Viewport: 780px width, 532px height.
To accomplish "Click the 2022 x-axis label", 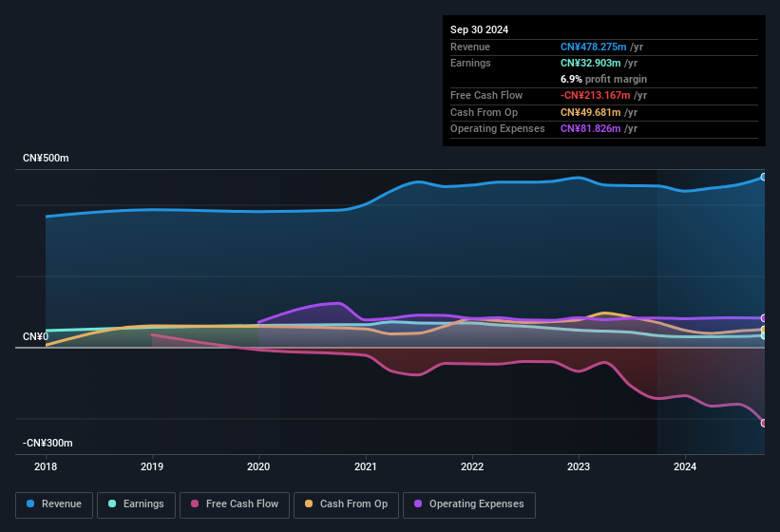I will [471, 466].
